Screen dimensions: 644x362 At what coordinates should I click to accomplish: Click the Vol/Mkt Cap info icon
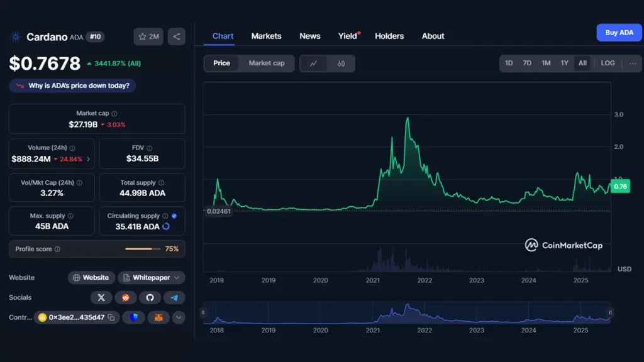79,183
